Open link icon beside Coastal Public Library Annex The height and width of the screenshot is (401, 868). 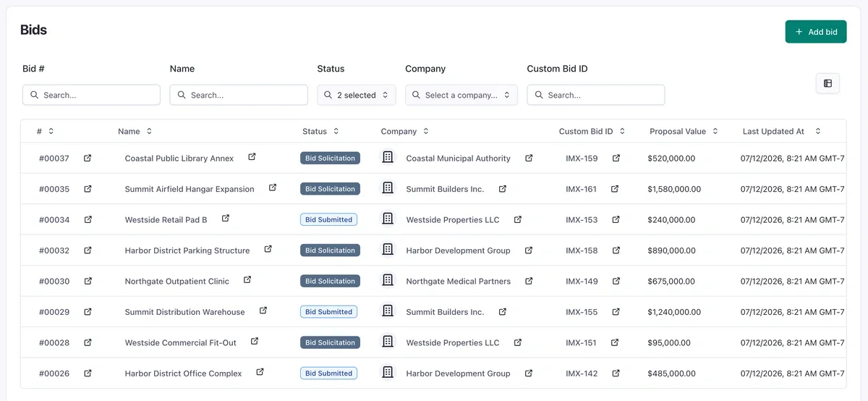pos(252,156)
